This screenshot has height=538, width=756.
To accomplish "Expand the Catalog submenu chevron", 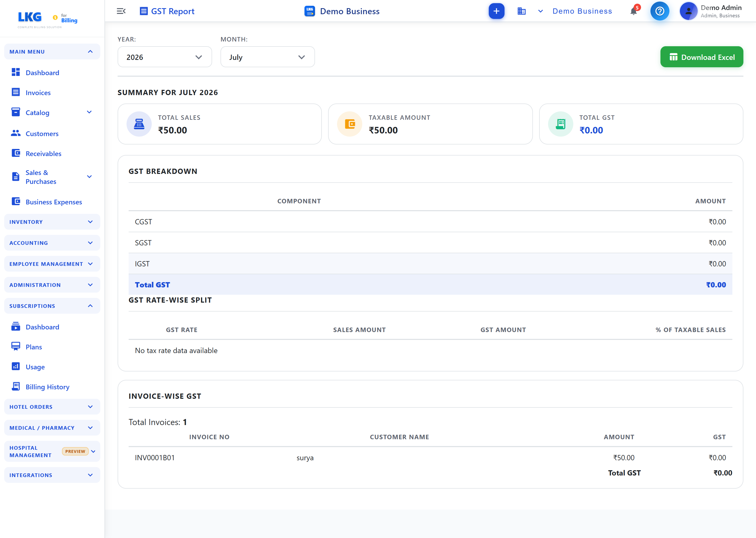I will pos(89,112).
